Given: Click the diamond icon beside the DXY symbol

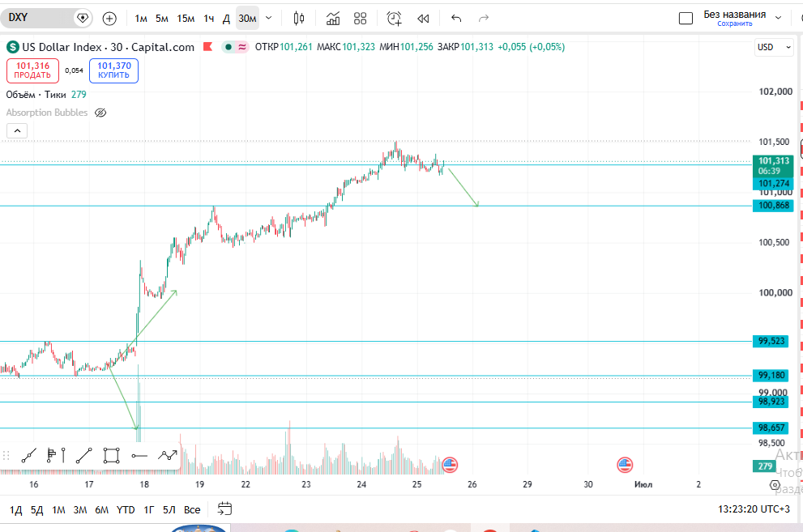Looking at the screenshot, I should click(82, 19).
